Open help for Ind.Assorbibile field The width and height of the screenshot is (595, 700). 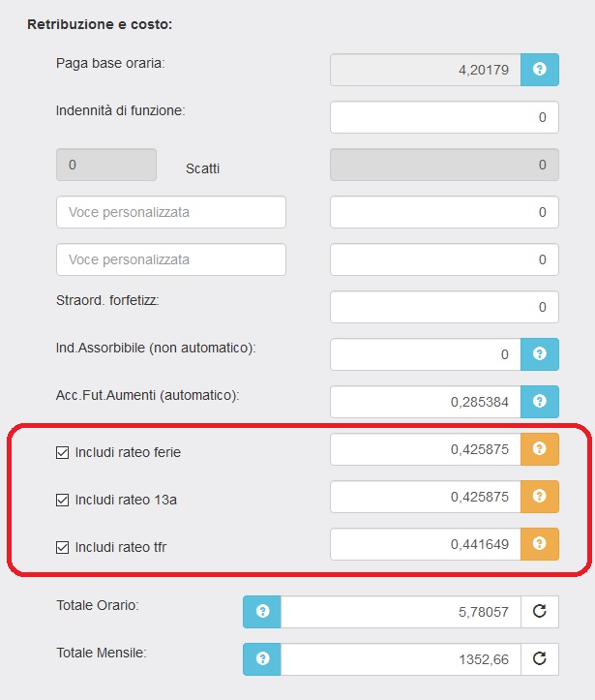tap(540, 354)
